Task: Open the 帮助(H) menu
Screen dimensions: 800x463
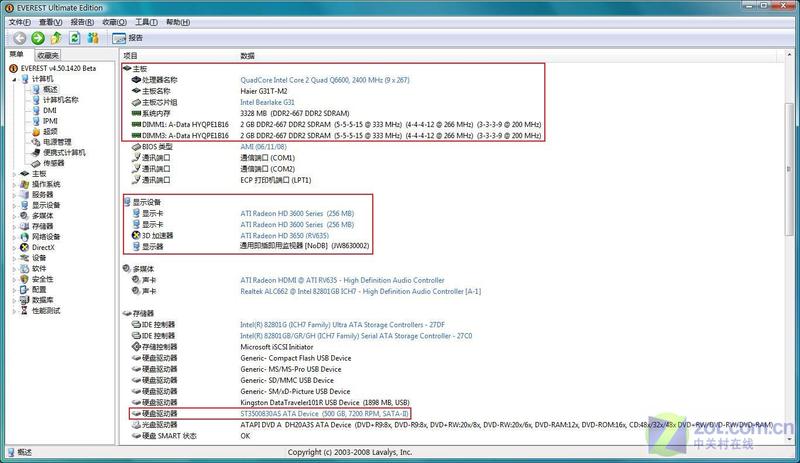Action: (178, 22)
